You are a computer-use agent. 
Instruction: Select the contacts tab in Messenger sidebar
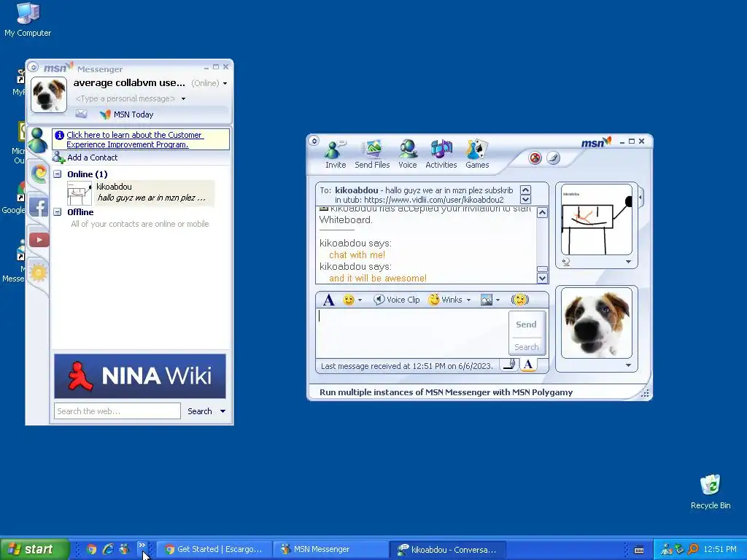[37, 140]
